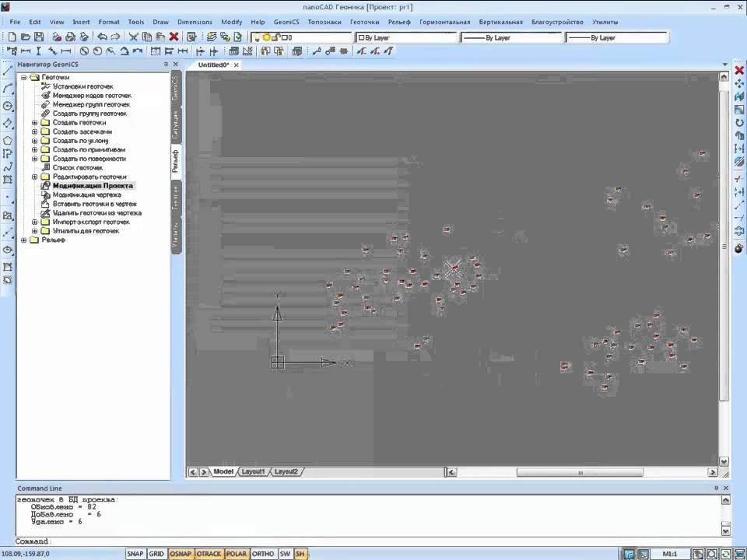
Task: Click the Список геоточек list icon
Action: click(45, 168)
